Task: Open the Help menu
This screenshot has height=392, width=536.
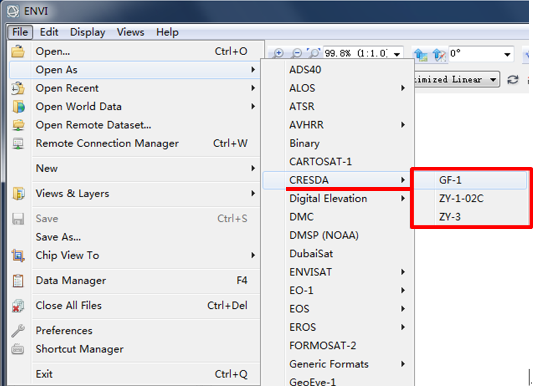Action: [167, 32]
